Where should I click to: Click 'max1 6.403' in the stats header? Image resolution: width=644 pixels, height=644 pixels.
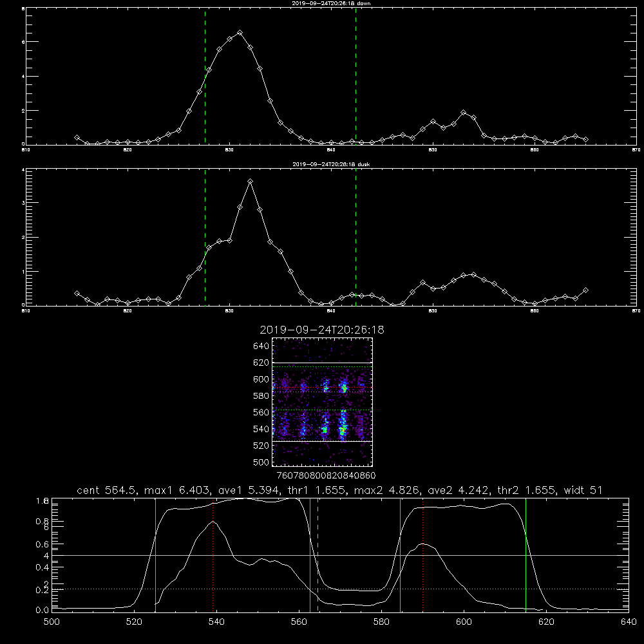click(x=177, y=490)
